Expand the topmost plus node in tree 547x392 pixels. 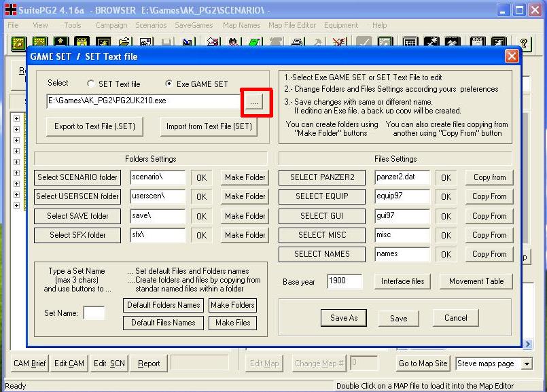click(x=16, y=119)
